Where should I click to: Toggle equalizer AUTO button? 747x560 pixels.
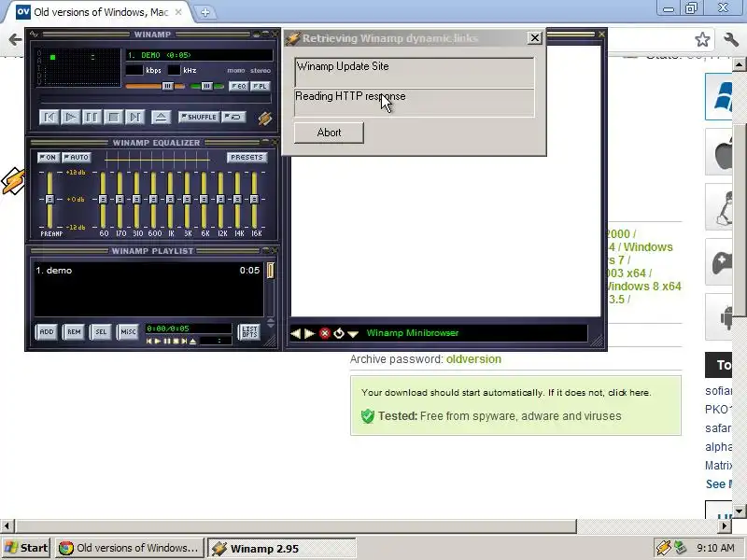(x=77, y=157)
